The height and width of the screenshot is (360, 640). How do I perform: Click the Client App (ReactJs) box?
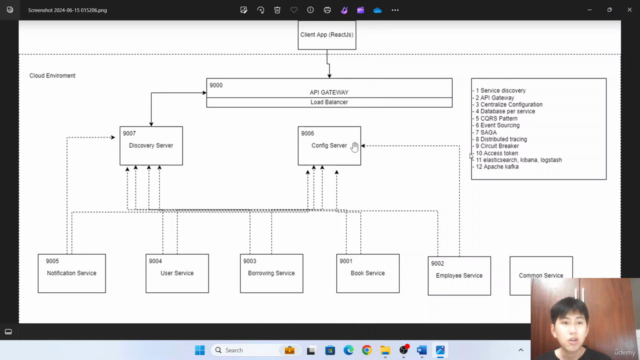(x=327, y=35)
